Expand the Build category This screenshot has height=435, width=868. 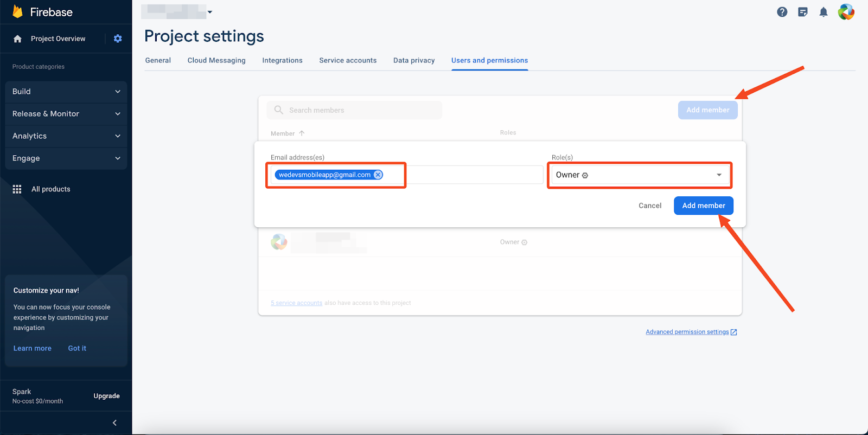click(66, 92)
